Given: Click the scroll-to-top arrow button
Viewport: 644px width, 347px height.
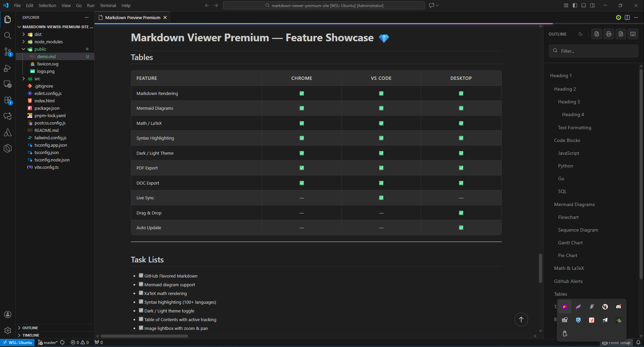Looking at the screenshot, I should click(521, 319).
